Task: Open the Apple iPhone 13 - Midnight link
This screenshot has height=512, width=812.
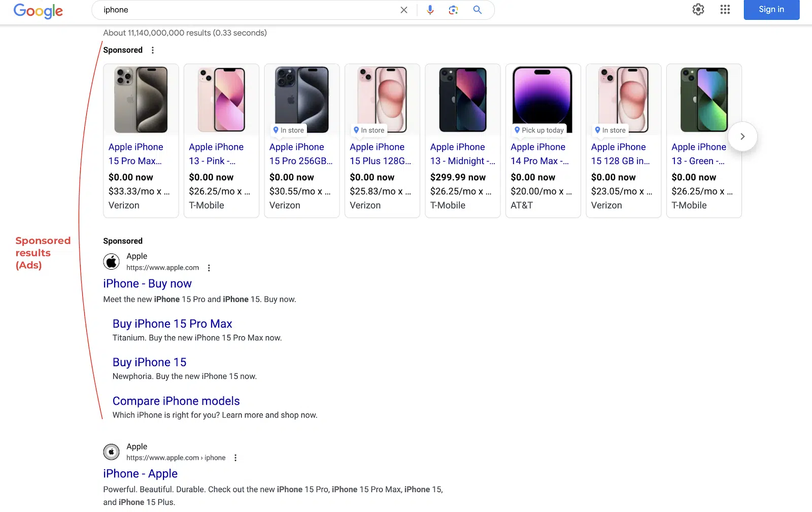Action: pos(463,154)
